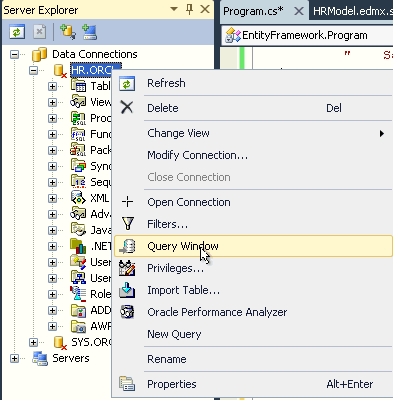393x400 pixels.
Task: Select the SYS.ORCL data connection
Action: (x=91, y=342)
